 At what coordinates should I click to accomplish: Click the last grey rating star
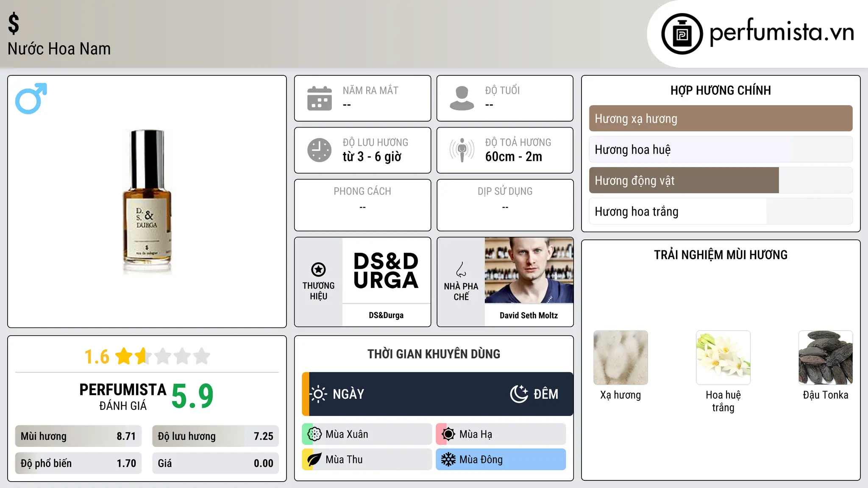(202, 356)
